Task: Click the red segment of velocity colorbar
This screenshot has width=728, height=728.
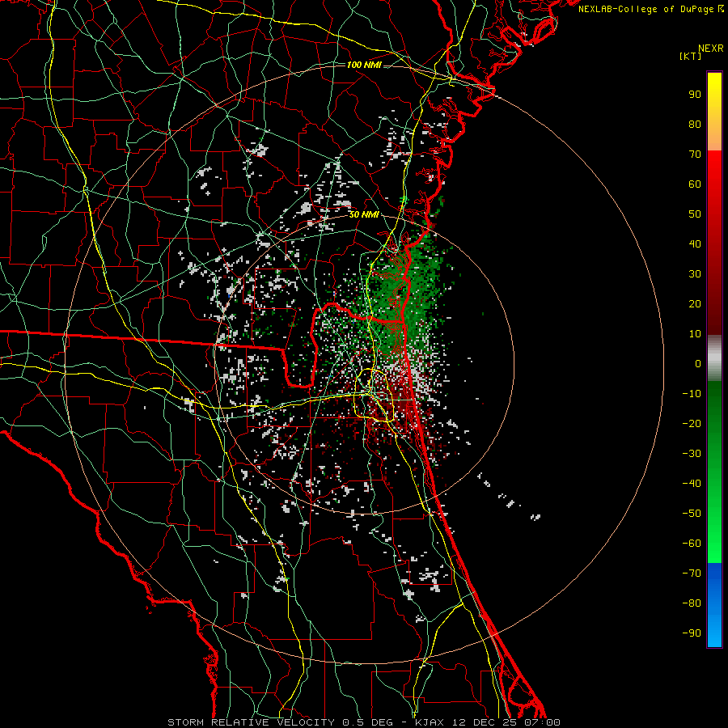Action: coord(714,243)
